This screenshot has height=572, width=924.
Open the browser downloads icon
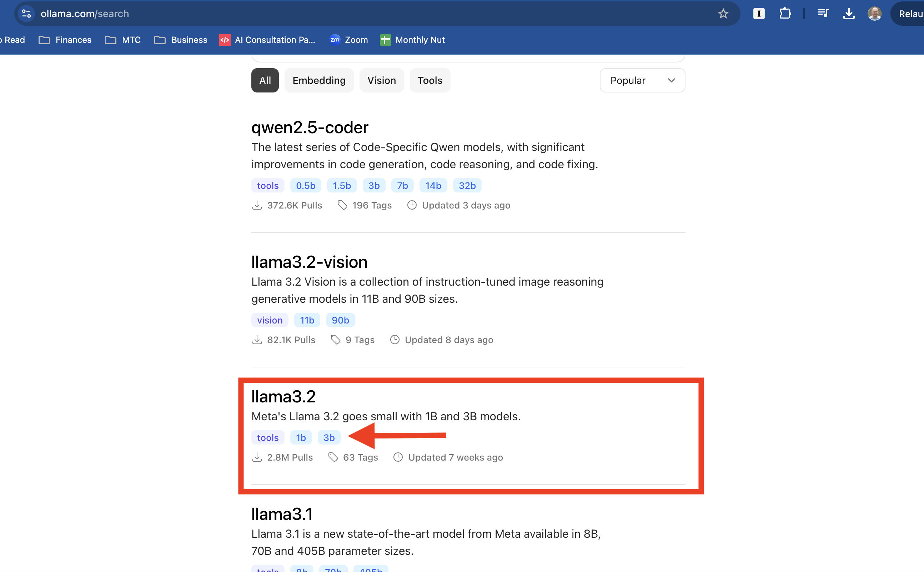849,14
